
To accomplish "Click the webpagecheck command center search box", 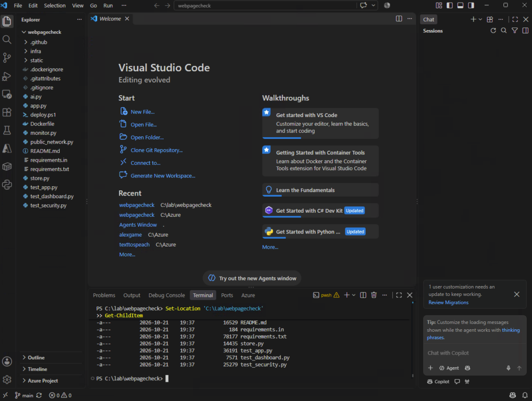I will click(x=265, y=5).
